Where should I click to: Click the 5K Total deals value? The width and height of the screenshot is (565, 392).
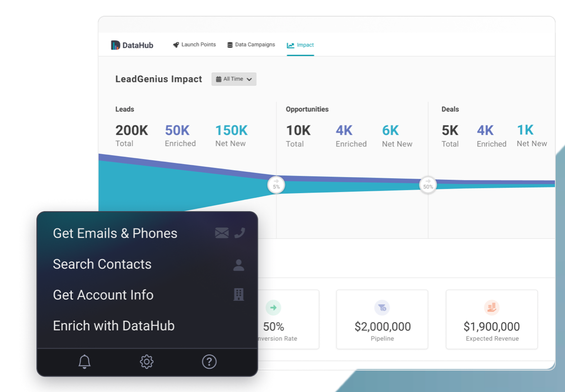[x=450, y=131]
